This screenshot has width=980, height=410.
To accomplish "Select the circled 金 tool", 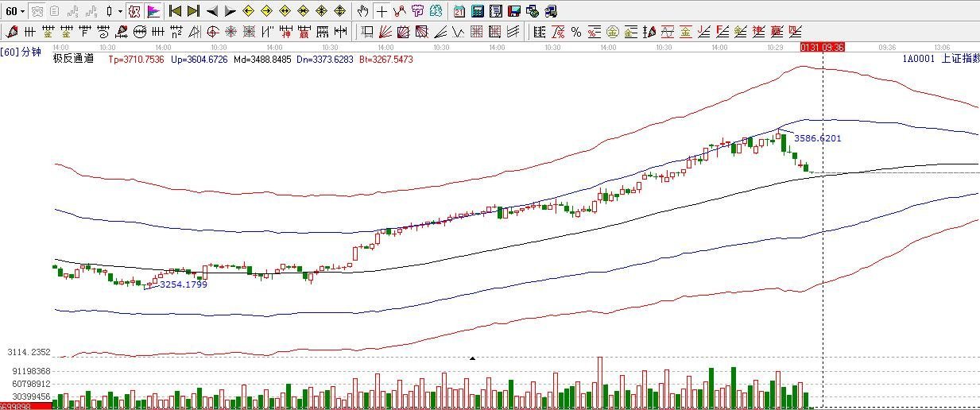I will click(612, 32).
